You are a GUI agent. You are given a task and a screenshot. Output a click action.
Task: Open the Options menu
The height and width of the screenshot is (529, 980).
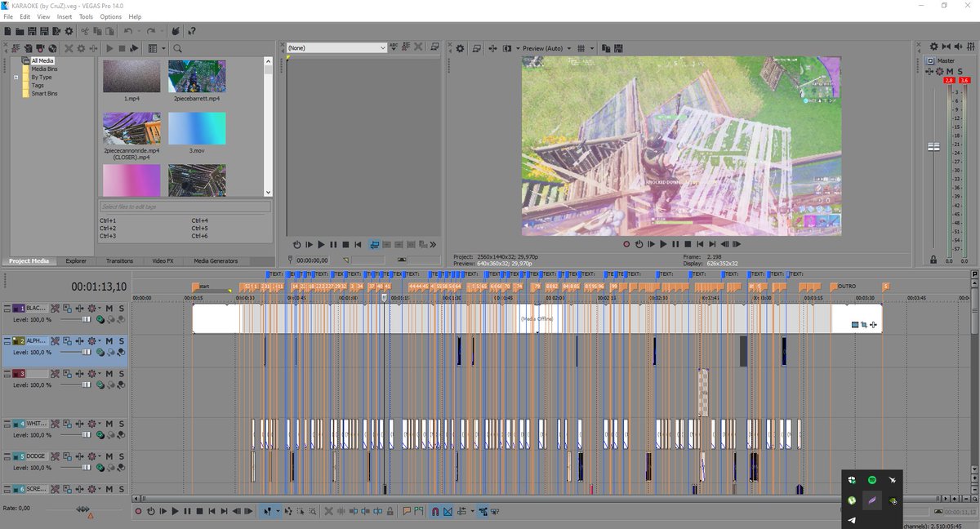coord(111,16)
